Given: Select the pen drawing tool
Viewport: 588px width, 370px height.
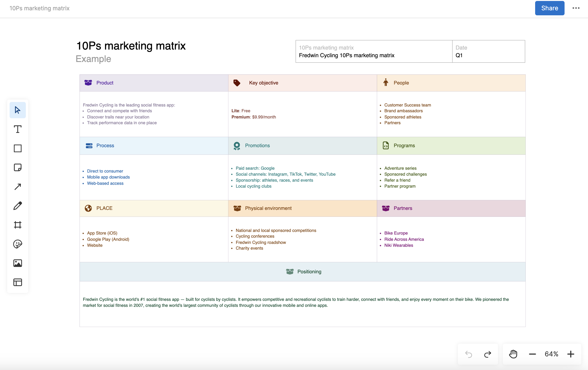Looking at the screenshot, I should click(x=17, y=206).
